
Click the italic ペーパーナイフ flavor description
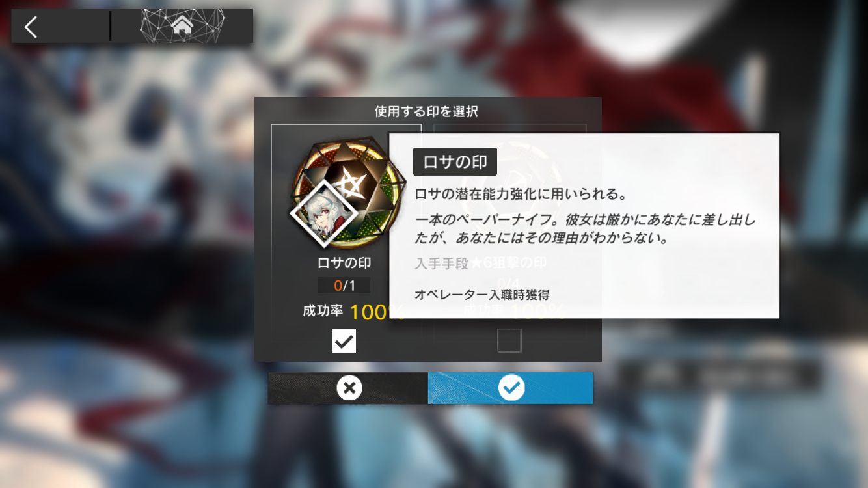pos(585,229)
